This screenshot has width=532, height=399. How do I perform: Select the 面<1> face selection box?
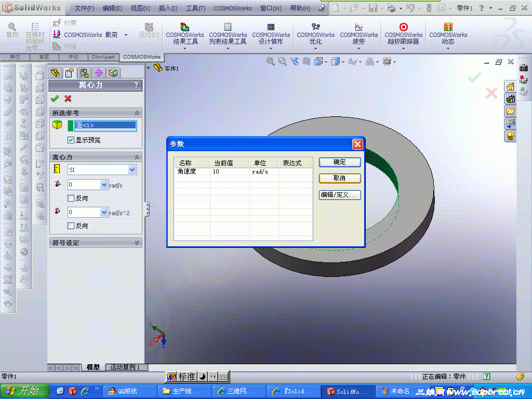[x=105, y=125]
